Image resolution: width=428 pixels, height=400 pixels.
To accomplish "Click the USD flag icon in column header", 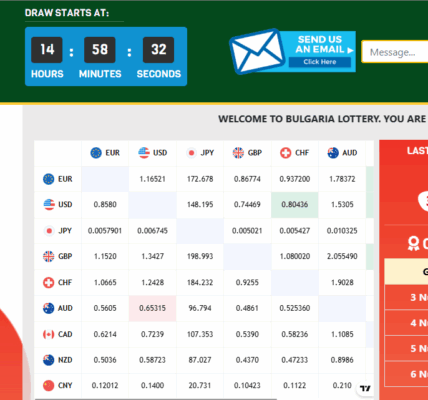I will [144, 153].
